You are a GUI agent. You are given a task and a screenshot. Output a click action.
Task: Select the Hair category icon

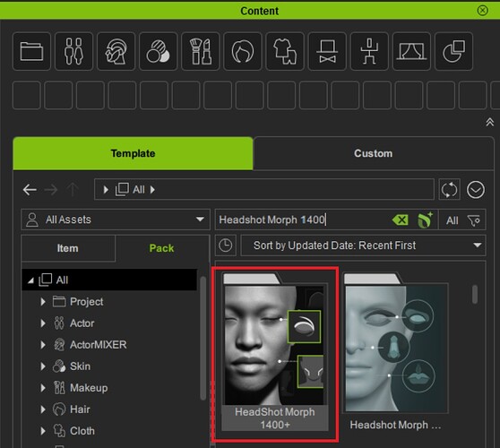[x=242, y=51]
